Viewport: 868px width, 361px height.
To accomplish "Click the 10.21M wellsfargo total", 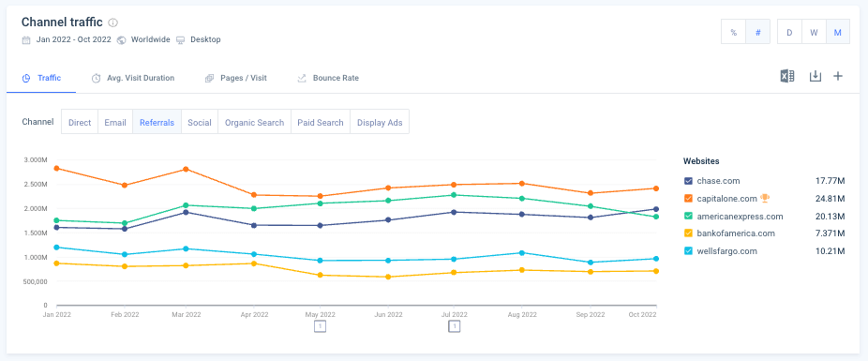I will click(x=831, y=250).
